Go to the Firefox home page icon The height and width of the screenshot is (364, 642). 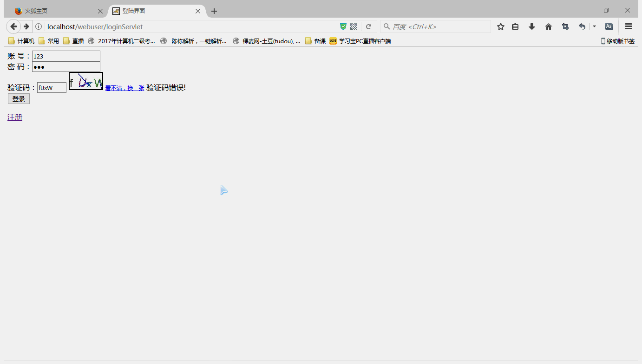click(549, 26)
